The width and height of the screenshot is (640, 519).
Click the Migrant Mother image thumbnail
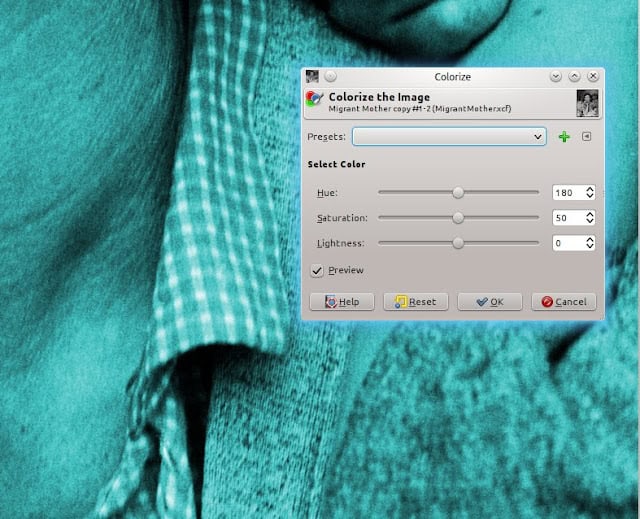tap(587, 104)
